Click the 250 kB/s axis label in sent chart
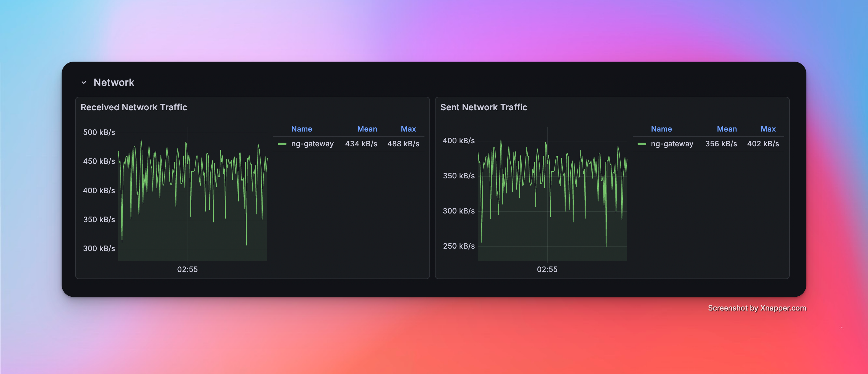The width and height of the screenshot is (868, 374). pyautogui.click(x=458, y=246)
